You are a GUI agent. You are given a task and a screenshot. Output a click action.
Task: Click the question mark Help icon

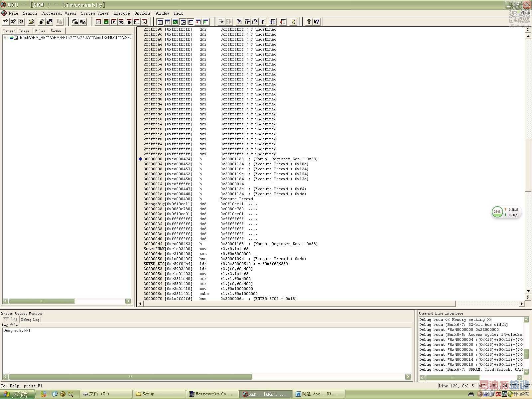pyautogui.click(x=309, y=22)
